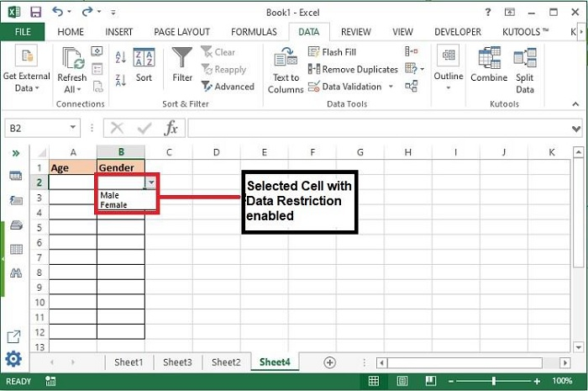This screenshot has height=391, width=588.
Task: Open the cell B2 validation dropdown arrow
Action: (x=150, y=182)
